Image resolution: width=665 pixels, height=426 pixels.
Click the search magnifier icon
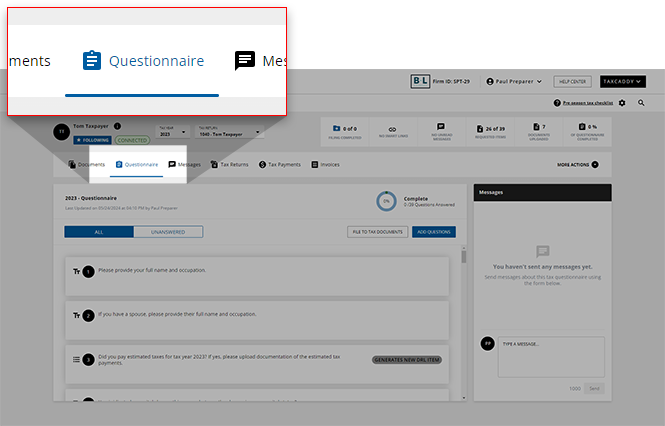click(641, 103)
